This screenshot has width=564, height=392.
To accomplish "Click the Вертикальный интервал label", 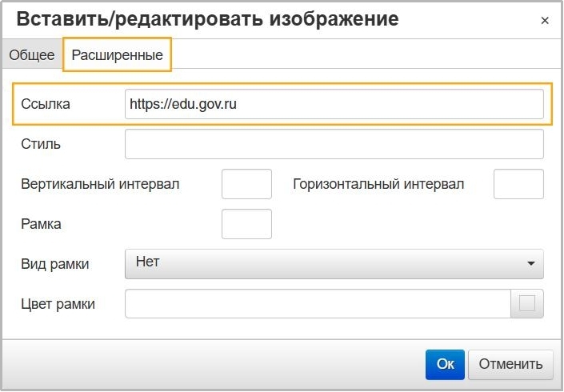I will [100, 184].
